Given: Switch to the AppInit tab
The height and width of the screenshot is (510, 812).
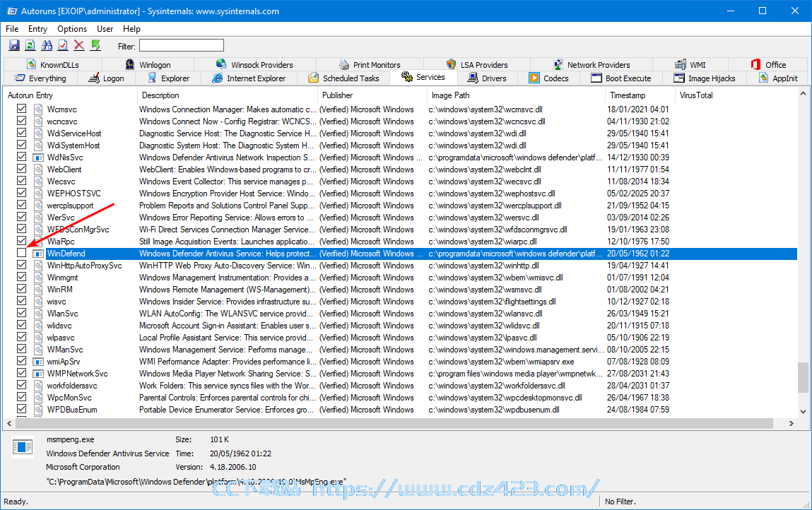Looking at the screenshot, I should [778, 78].
